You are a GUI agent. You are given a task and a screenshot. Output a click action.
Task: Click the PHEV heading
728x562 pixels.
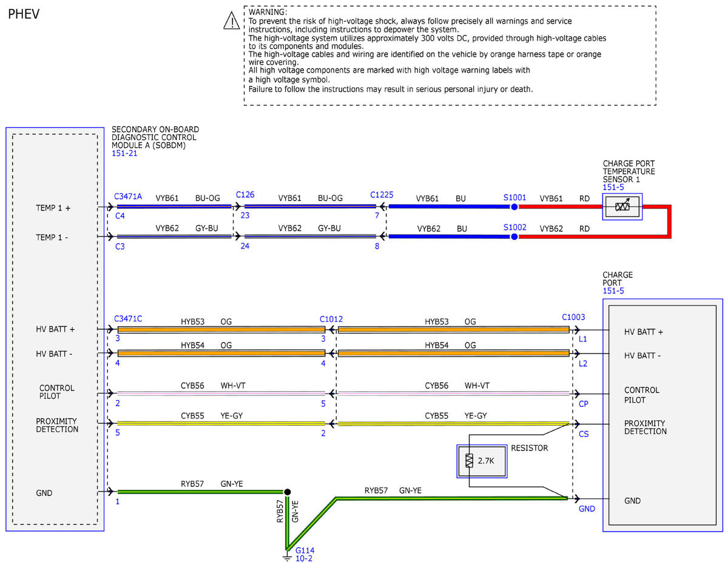coord(24,14)
